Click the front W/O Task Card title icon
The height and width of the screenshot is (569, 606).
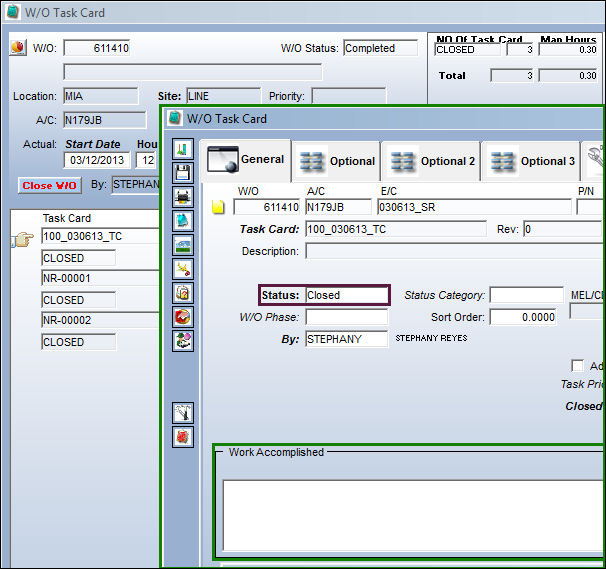tap(174, 118)
